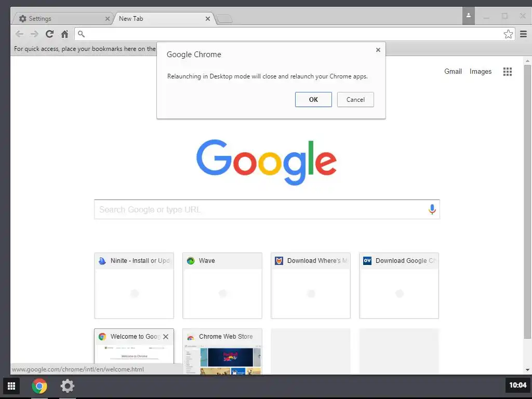
Task: Open the Welcome to Google tile
Action: pyautogui.click(x=134, y=352)
